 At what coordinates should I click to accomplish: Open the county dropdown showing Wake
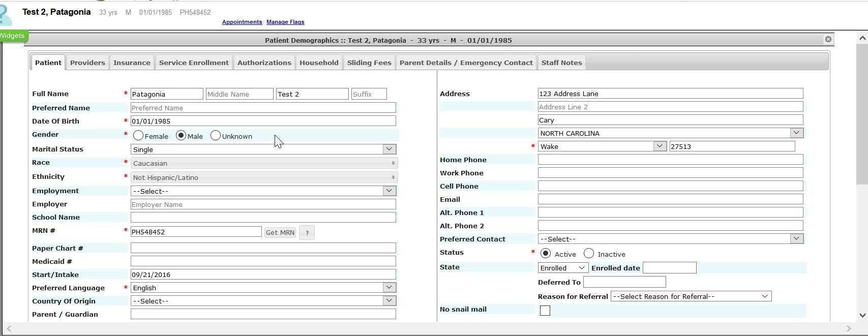pos(602,146)
